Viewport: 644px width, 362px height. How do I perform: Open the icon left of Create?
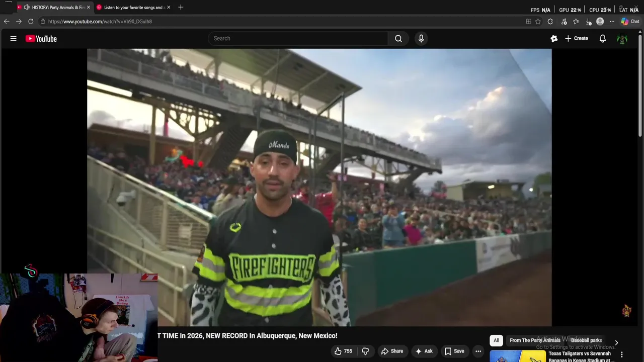coord(554,39)
